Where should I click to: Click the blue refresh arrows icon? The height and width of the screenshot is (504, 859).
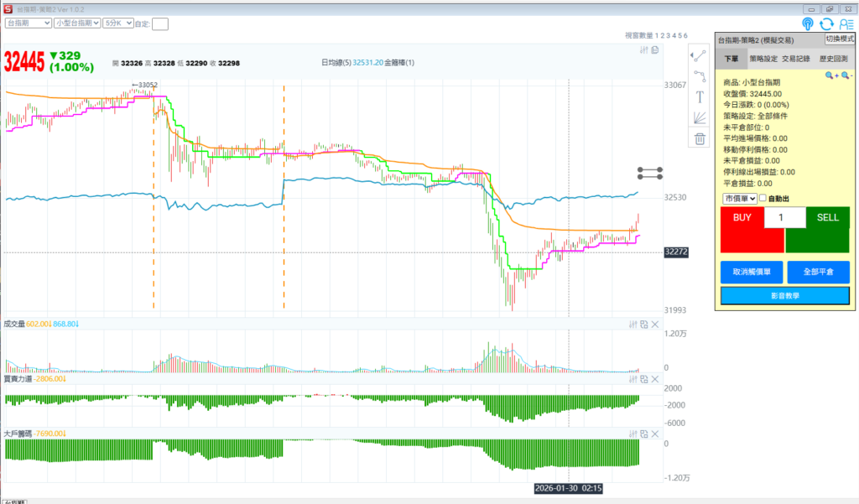click(x=826, y=24)
